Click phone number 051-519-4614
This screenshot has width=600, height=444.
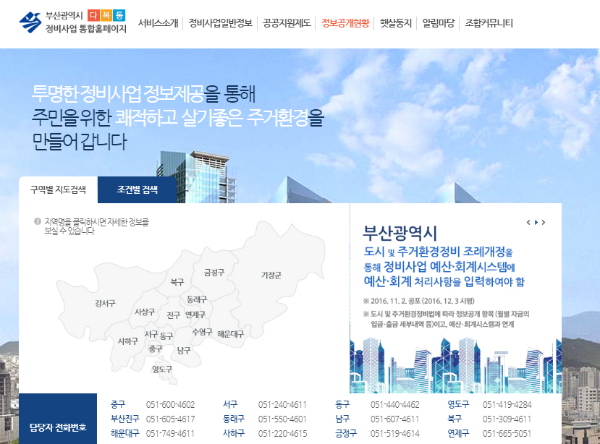[395, 434]
